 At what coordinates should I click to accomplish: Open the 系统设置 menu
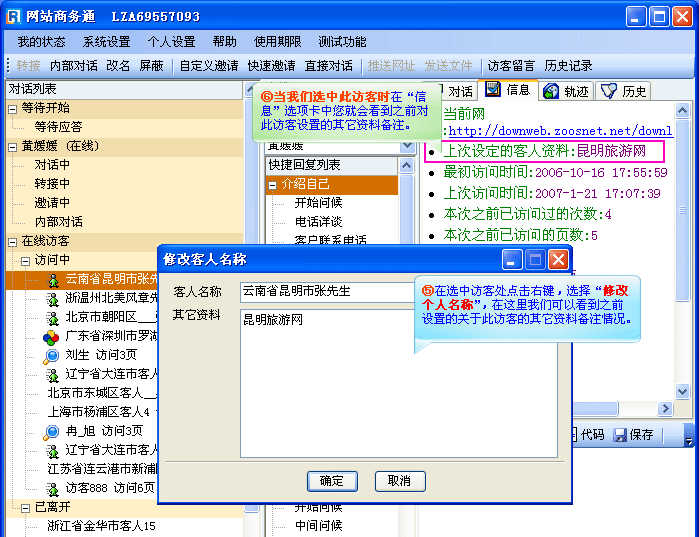pos(106,42)
